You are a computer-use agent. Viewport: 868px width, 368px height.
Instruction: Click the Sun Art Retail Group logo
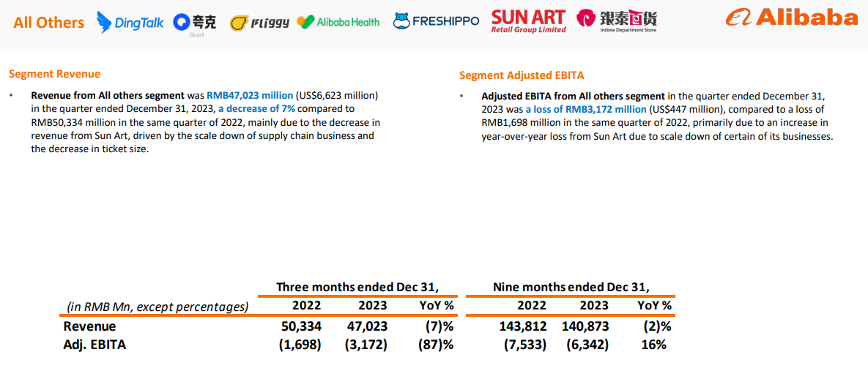(529, 21)
